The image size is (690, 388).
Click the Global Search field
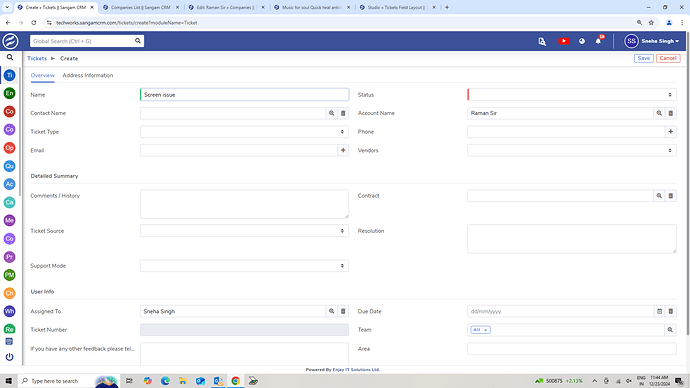coord(87,41)
